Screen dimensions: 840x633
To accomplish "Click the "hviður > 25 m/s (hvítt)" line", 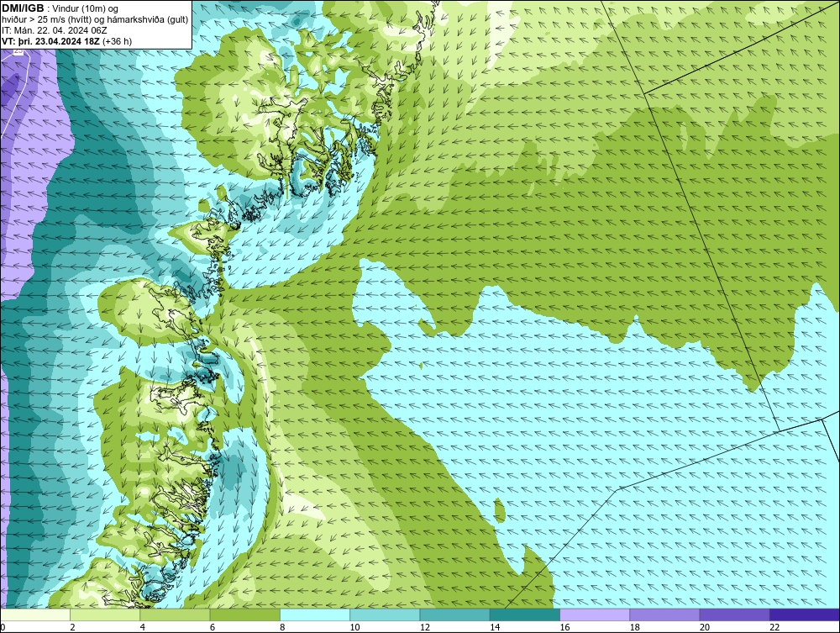I will click(46, 20).
